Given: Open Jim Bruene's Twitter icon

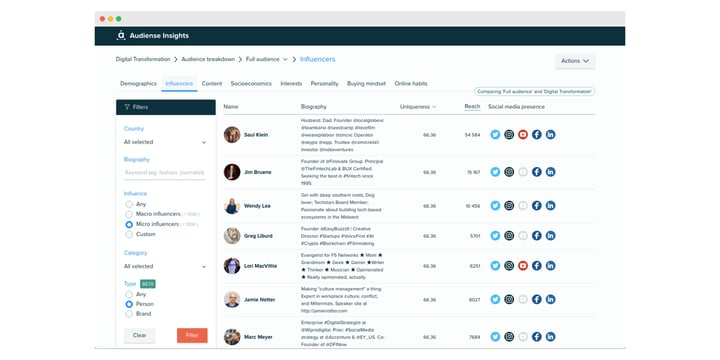Looking at the screenshot, I should 495,172.
